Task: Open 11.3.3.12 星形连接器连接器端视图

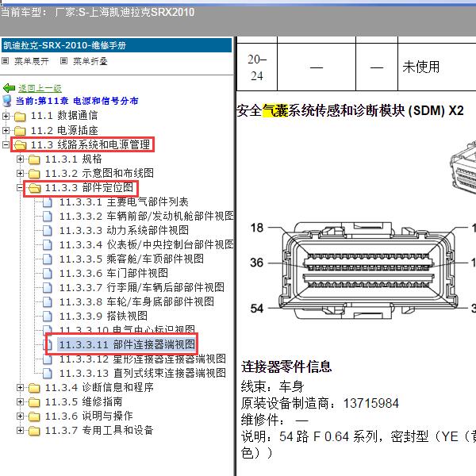Action: [142, 359]
